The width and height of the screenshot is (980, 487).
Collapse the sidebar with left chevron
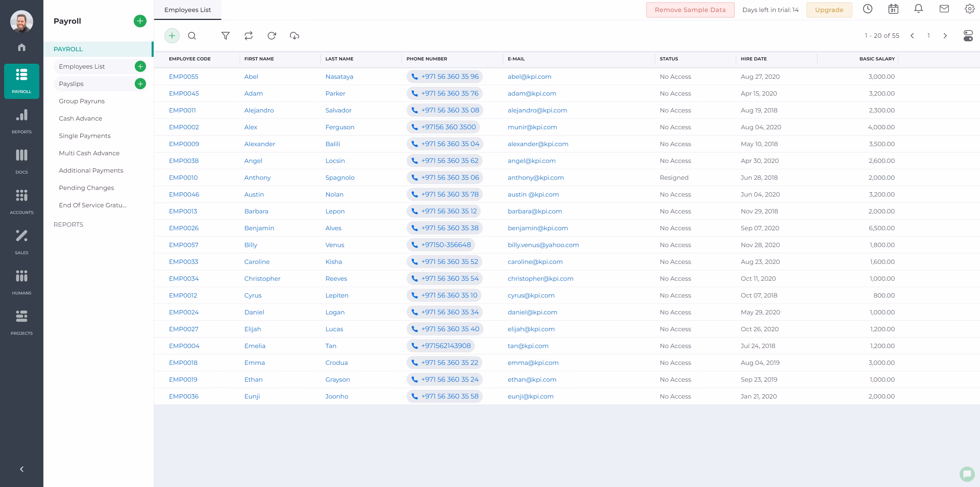pos(22,469)
